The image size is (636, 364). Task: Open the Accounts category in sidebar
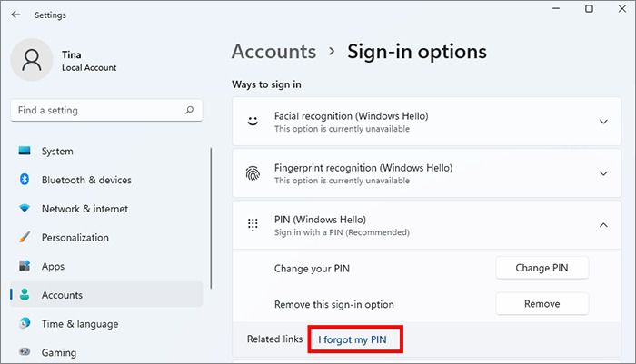point(62,295)
